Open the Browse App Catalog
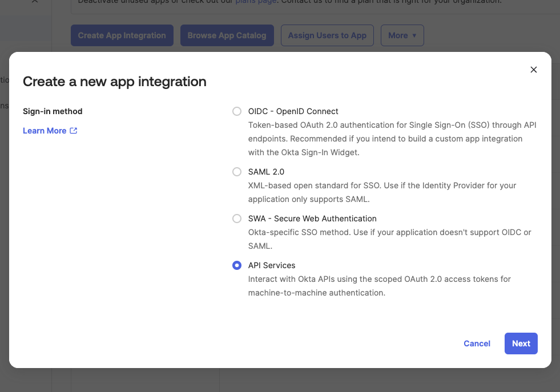Screen dimensions: 560x392 click(x=227, y=35)
